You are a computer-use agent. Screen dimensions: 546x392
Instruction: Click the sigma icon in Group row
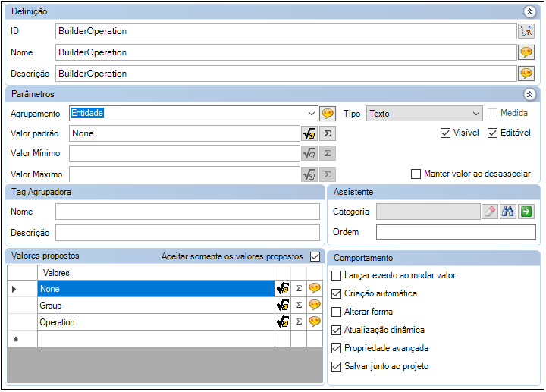pyautogui.click(x=299, y=306)
